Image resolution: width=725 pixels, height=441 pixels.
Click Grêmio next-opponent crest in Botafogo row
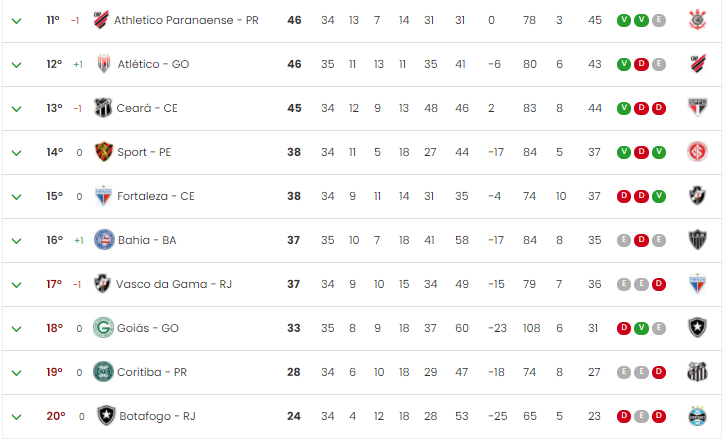pos(697,416)
